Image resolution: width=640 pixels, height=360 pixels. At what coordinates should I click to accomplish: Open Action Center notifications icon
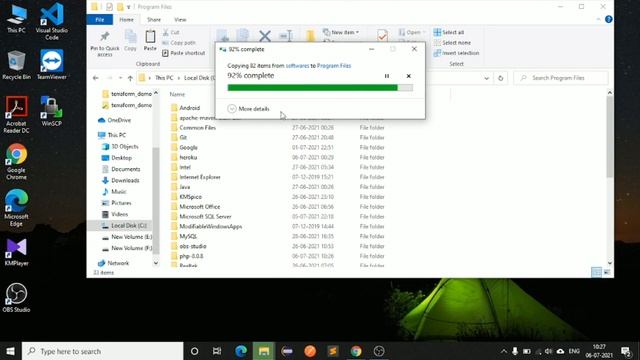pos(626,351)
